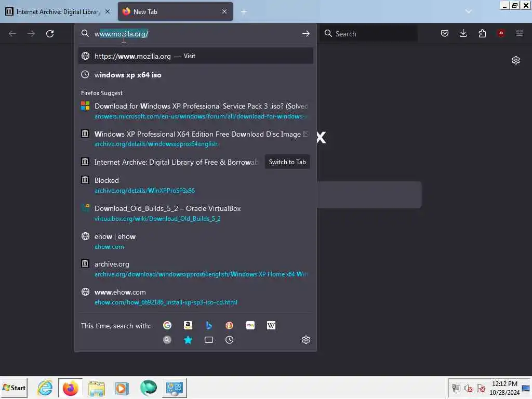Screen dimensions: 532x399
Task: Open the new tab page settings gear
Action: [516, 60]
